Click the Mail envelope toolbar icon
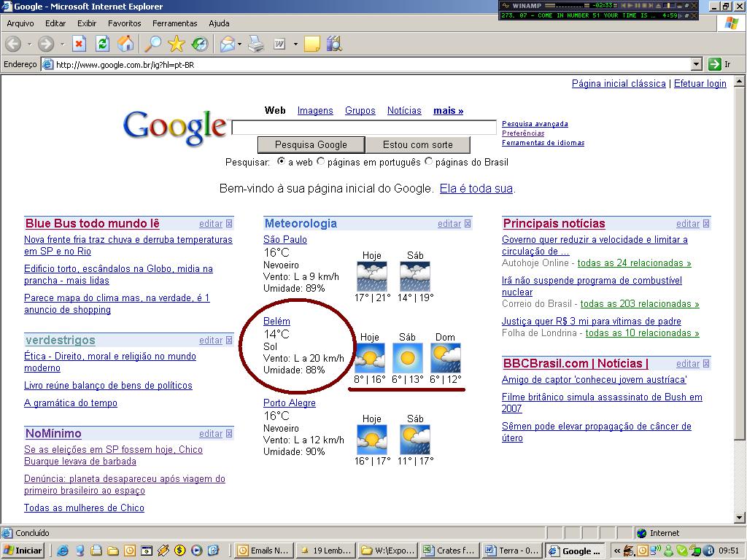Viewport: 747px width, 560px height. pyautogui.click(x=228, y=44)
